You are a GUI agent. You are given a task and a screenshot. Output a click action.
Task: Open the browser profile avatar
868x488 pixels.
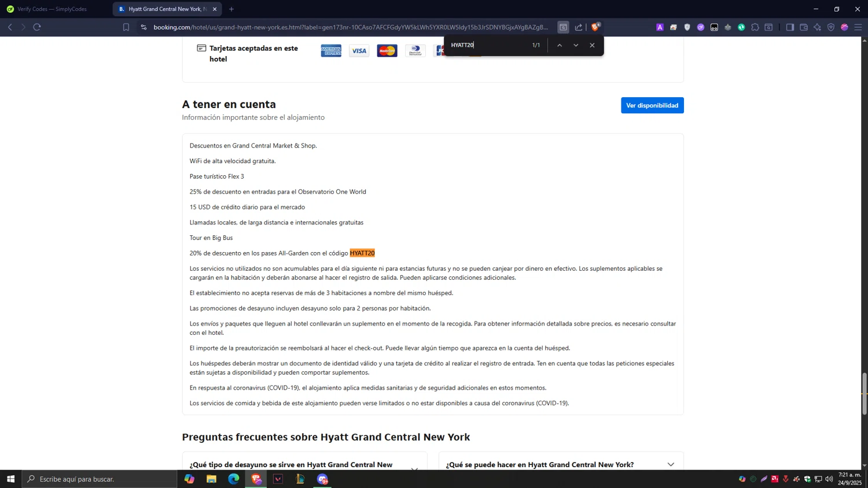point(844,27)
